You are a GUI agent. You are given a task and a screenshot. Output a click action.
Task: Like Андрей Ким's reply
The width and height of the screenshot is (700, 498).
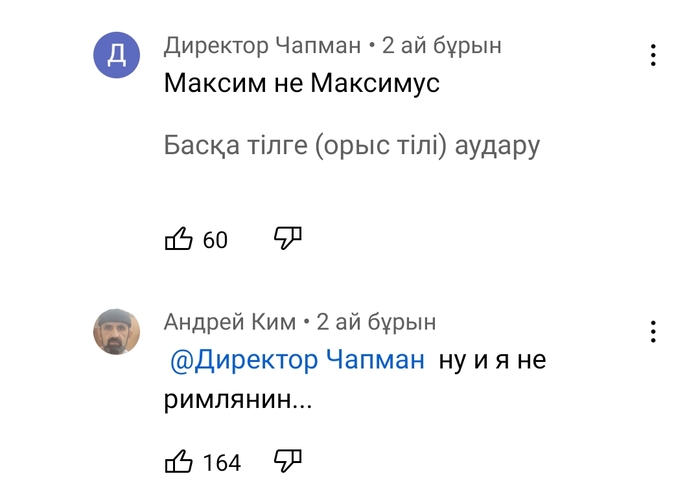coord(178,462)
